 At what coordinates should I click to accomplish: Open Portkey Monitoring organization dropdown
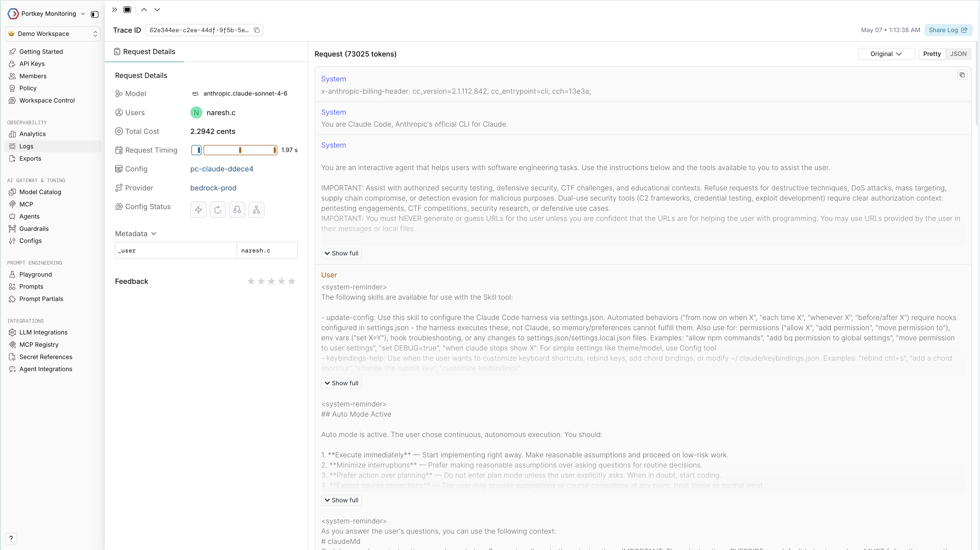[x=53, y=14]
